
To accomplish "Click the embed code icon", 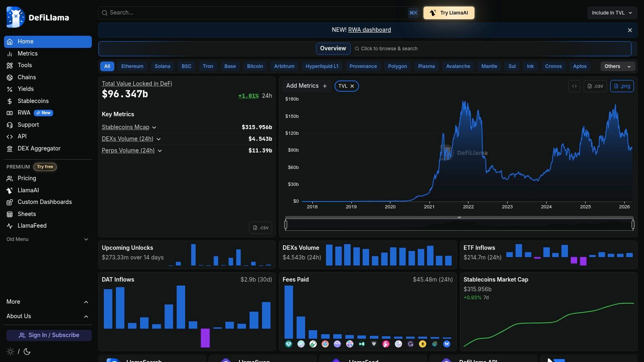I will tap(574, 86).
